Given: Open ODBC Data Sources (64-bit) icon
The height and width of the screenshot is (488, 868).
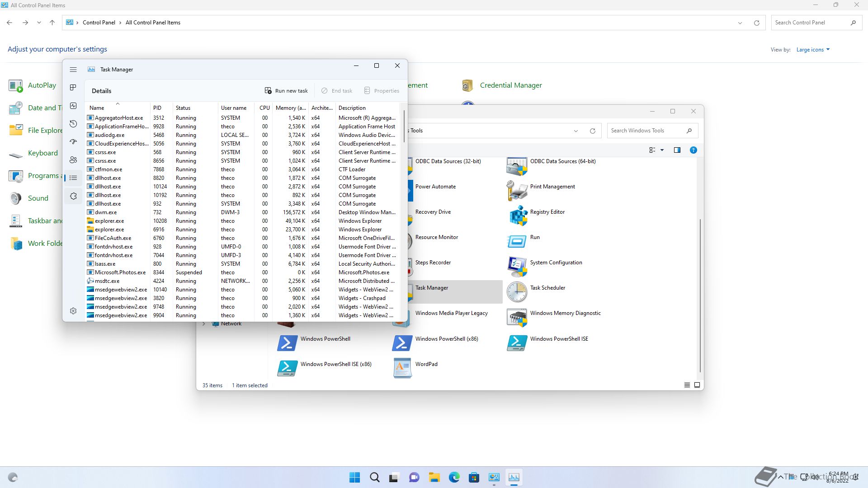Looking at the screenshot, I should (552, 165).
